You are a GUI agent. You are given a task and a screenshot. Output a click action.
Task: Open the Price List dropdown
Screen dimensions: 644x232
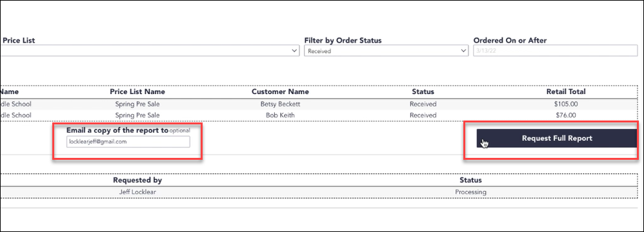(x=150, y=51)
